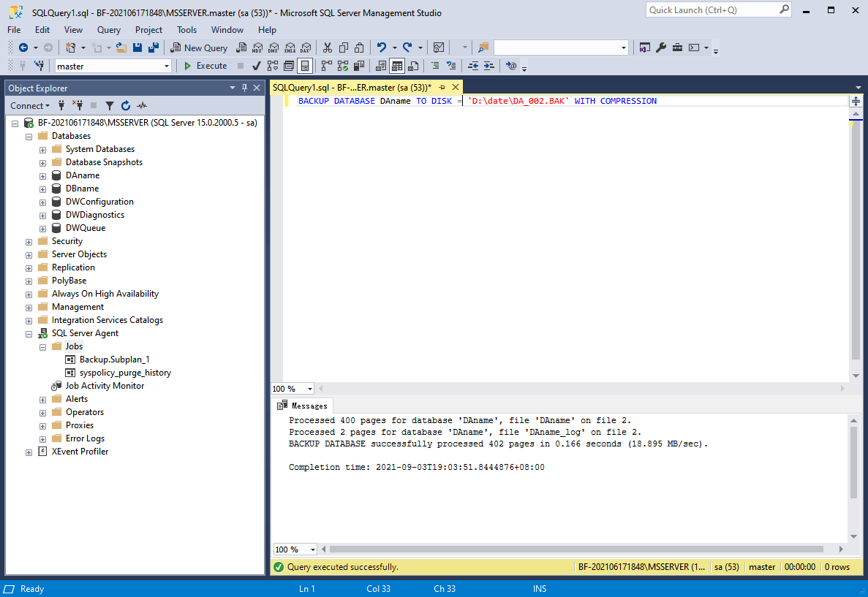Screen dimensions: 868x597
Task: Toggle Results to Text output mode
Action: click(x=381, y=66)
